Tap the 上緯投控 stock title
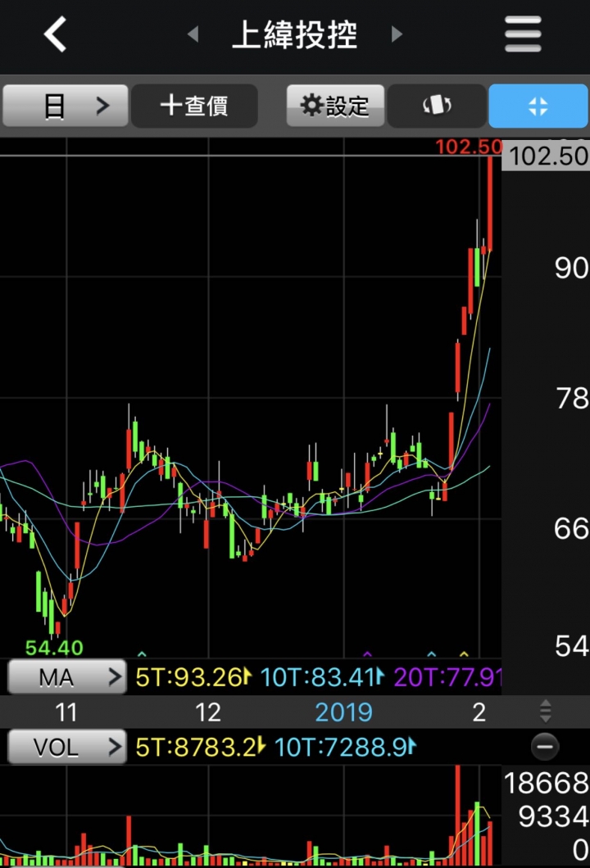The image size is (590, 868). pyautogui.click(x=295, y=34)
